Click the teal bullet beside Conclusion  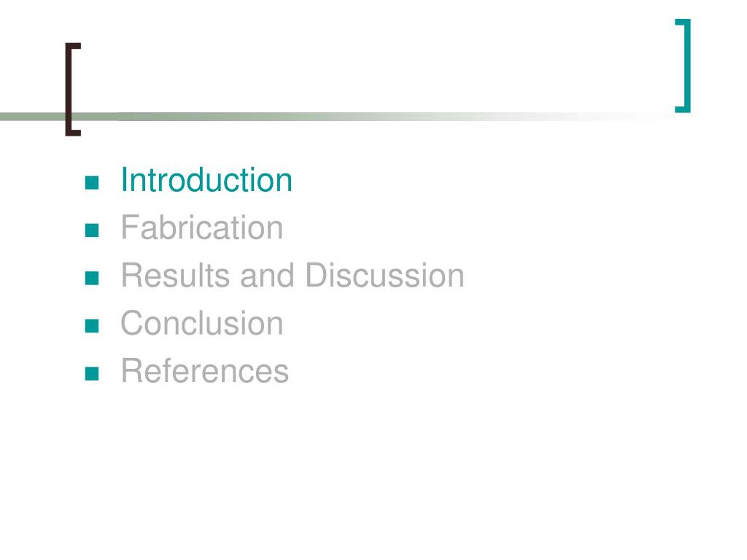92,326
